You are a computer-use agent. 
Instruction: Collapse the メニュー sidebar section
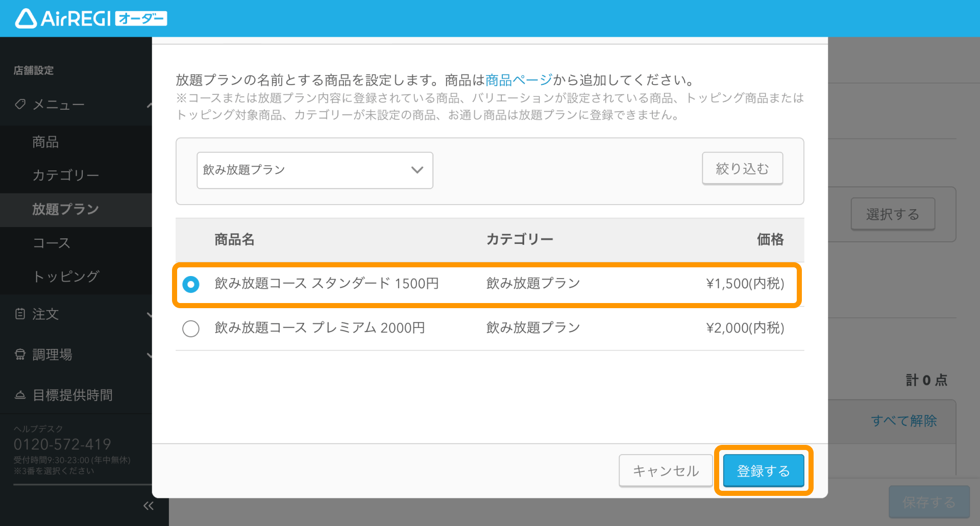[149, 105]
